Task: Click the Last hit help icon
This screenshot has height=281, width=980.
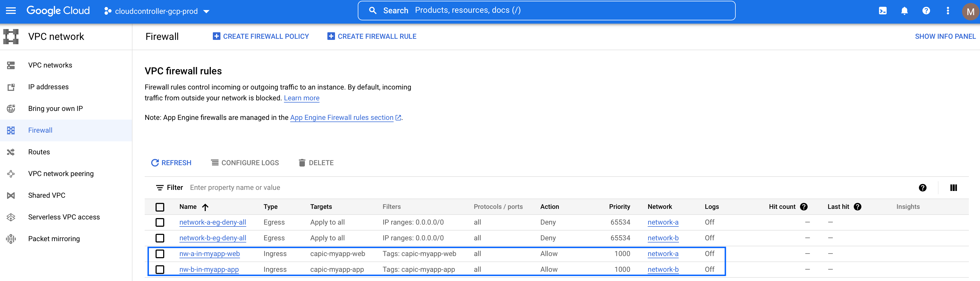Action: pyautogui.click(x=858, y=206)
